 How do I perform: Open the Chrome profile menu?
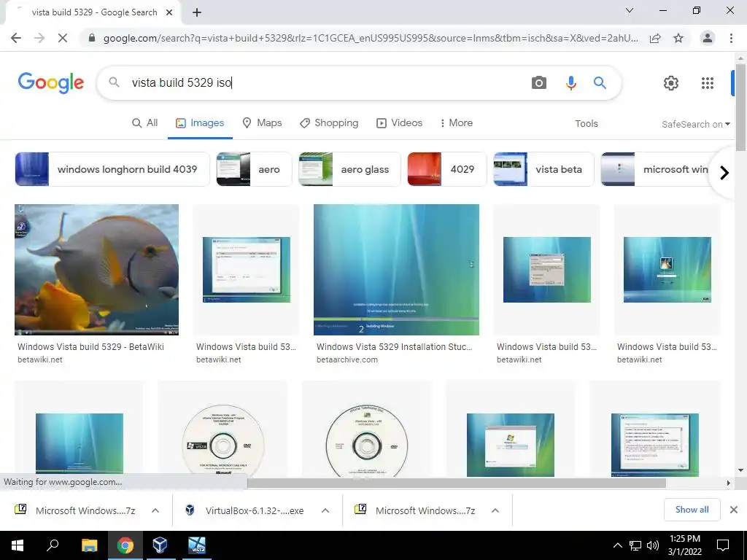coord(708,38)
